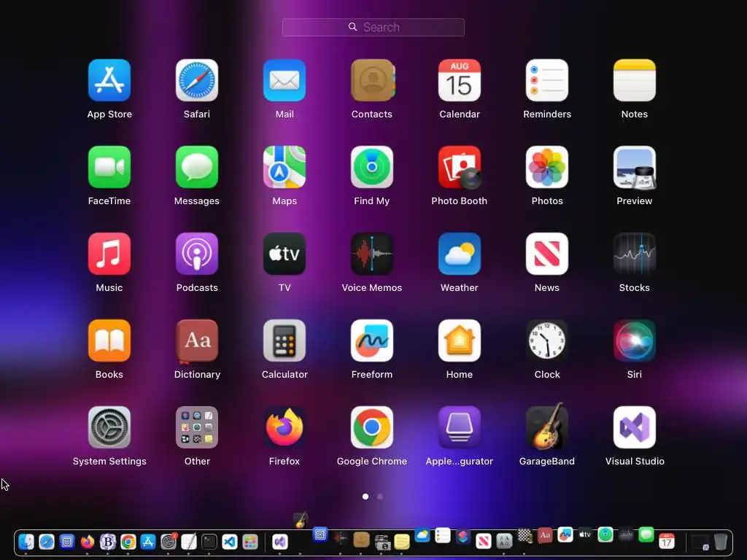Launch Reminders from the Launchpad grid
The image size is (747, 560).
(547, 80)
